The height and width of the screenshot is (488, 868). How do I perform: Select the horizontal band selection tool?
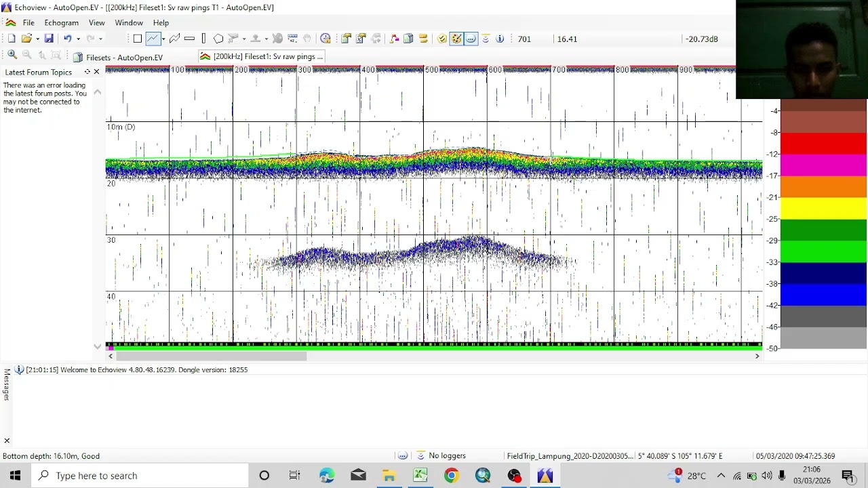click(x=189, y=39)
